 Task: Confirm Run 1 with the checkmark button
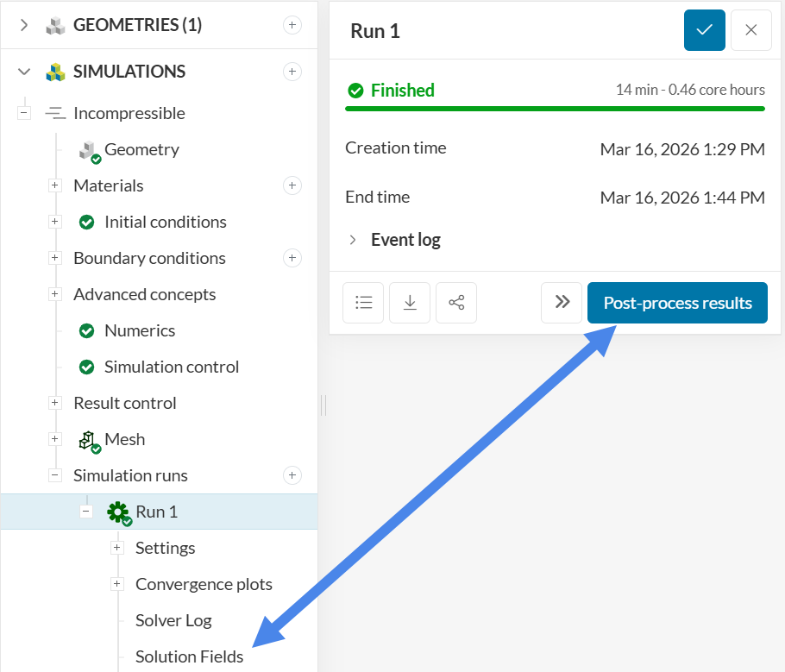click(704, 30)
